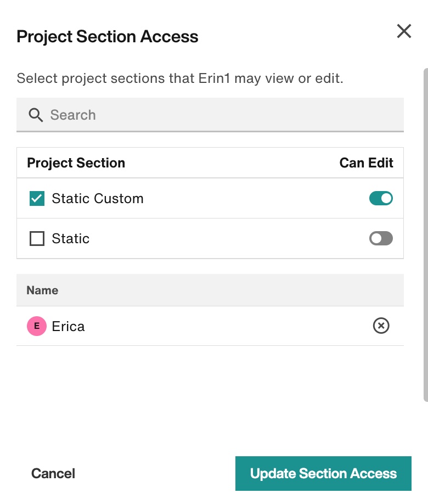The height and width of the screenshot is (504, 428).
Task: Check the Static section checkbox
Action: [x=37, y=238]
